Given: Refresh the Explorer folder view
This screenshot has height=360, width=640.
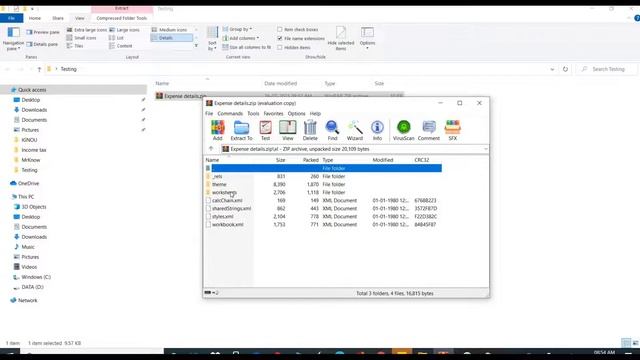Looking at the screenshot, I should [565, 69].
